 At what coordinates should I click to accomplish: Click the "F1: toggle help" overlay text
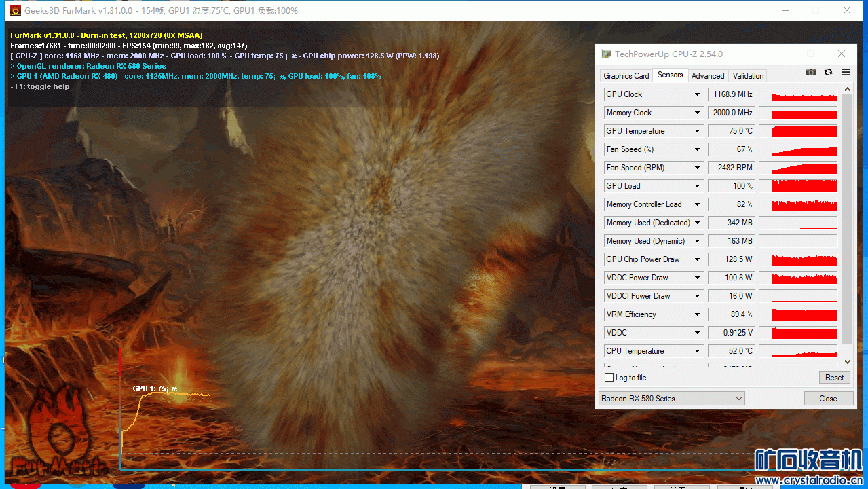coord(40,86)
